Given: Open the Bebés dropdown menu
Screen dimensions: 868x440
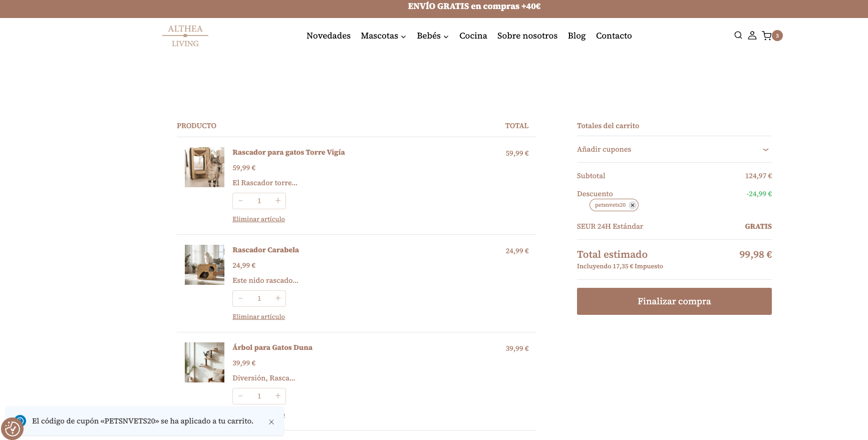Looking at the screenshot, I should tap(432, 36).
